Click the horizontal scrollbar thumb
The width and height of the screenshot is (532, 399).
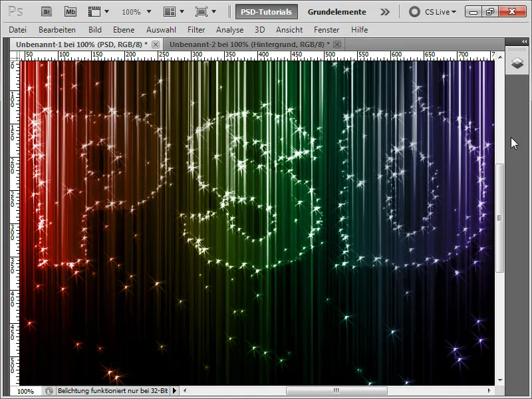[336, 390]
